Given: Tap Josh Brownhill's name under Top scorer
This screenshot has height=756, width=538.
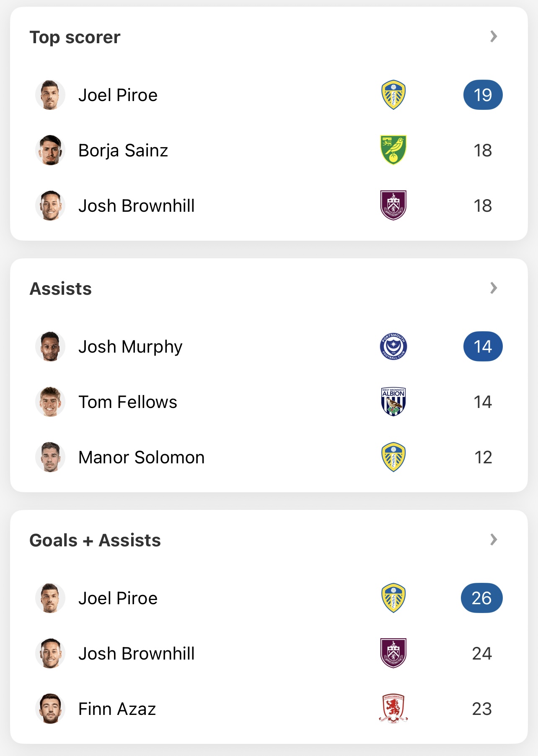Looking at the screenshot, I should tap(137, 206).
